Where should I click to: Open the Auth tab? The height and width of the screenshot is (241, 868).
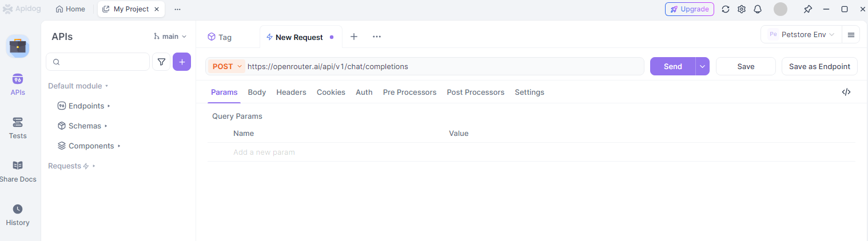click(x=364, y=92)
